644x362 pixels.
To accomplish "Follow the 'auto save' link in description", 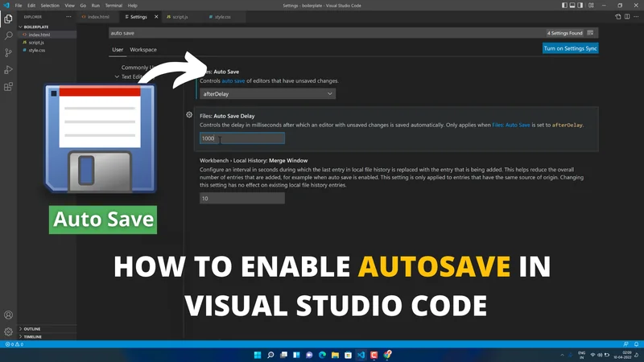I will pyautogui.click(x=233, y=81).
